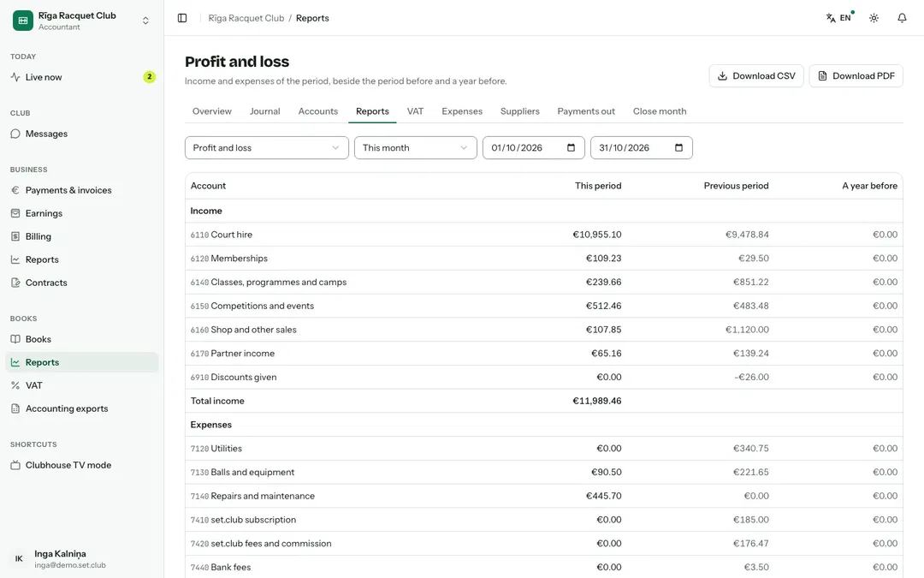The width and height of the screenshot is (924, 578).
Task: Open the Payments out tab
Action: [586, 111]
